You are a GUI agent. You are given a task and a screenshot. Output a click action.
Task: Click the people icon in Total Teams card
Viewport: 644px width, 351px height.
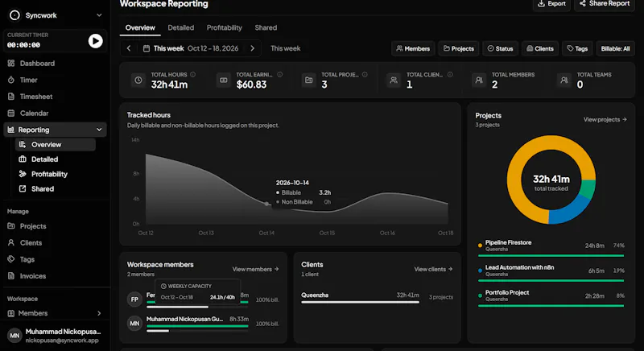pyautogui.click(x=564, y=80)
